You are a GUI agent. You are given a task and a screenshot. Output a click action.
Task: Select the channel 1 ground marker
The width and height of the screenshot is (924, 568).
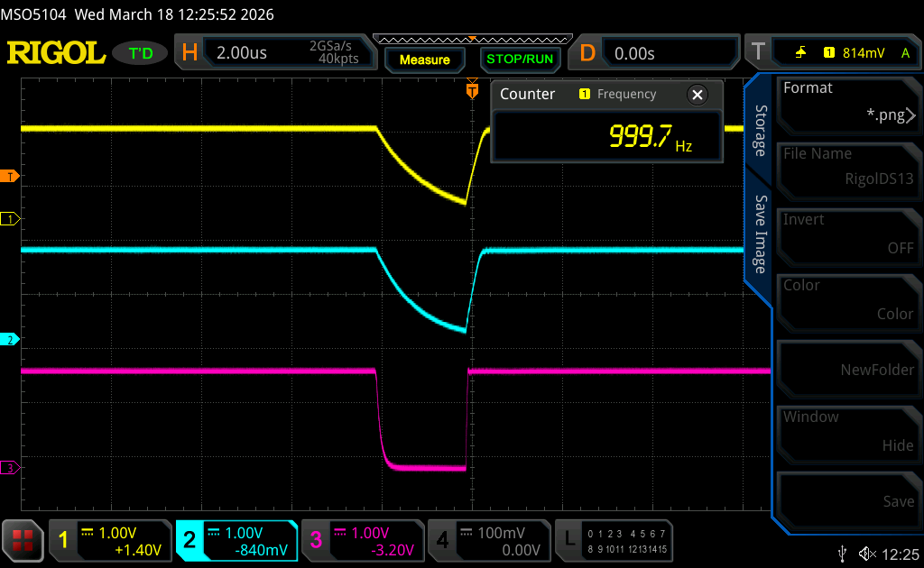(11, 219)
